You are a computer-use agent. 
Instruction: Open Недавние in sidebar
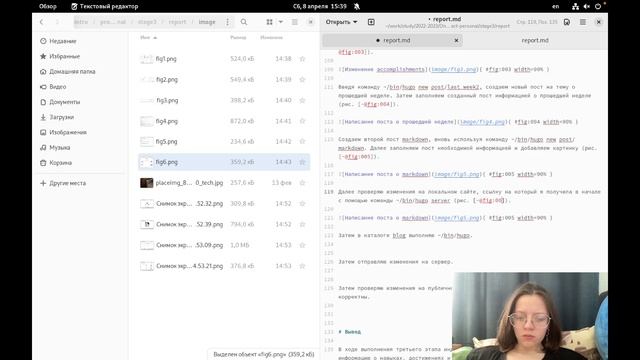click(58, 41)
